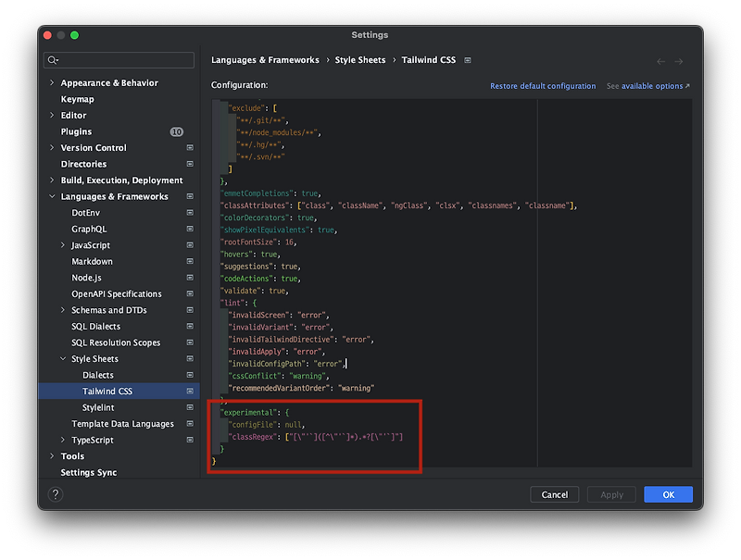Screen dimensions: 741x560
Task: Confirm settings with the OK button
Action: [668, 494]
